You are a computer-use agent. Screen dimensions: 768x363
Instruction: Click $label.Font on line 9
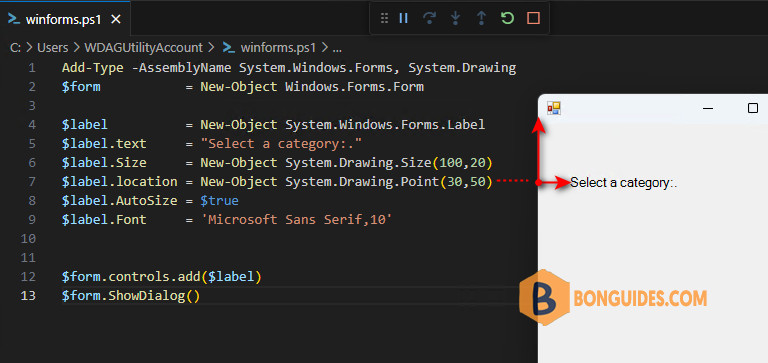click(104, 220)
